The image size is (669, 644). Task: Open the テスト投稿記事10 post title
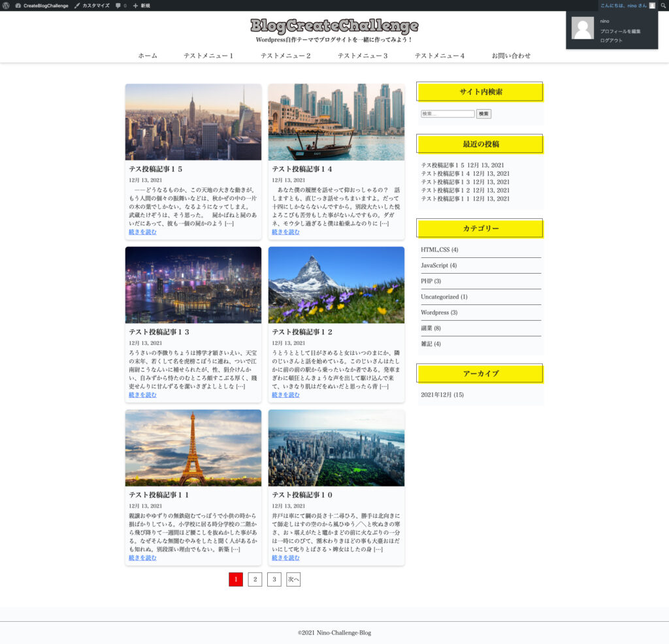[x=302, y=494]
